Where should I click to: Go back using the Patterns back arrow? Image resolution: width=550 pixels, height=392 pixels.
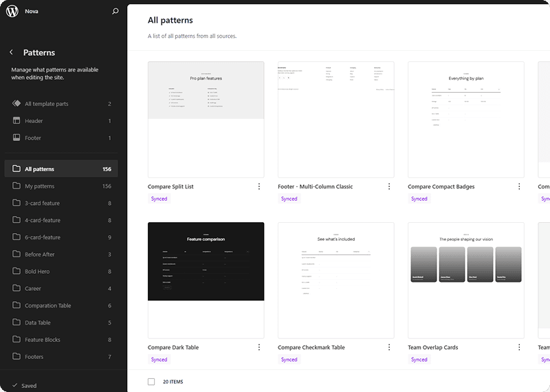(x=11, y=52)
